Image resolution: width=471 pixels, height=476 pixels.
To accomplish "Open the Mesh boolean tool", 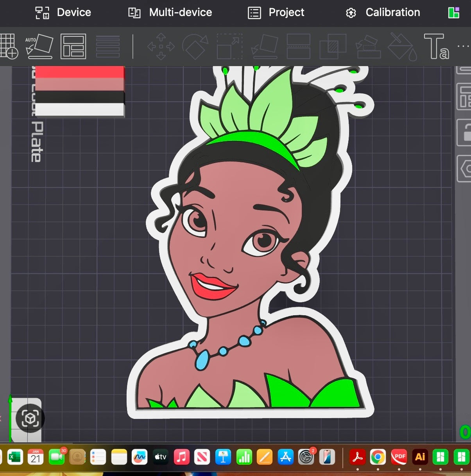I will [x=333, y=47].
